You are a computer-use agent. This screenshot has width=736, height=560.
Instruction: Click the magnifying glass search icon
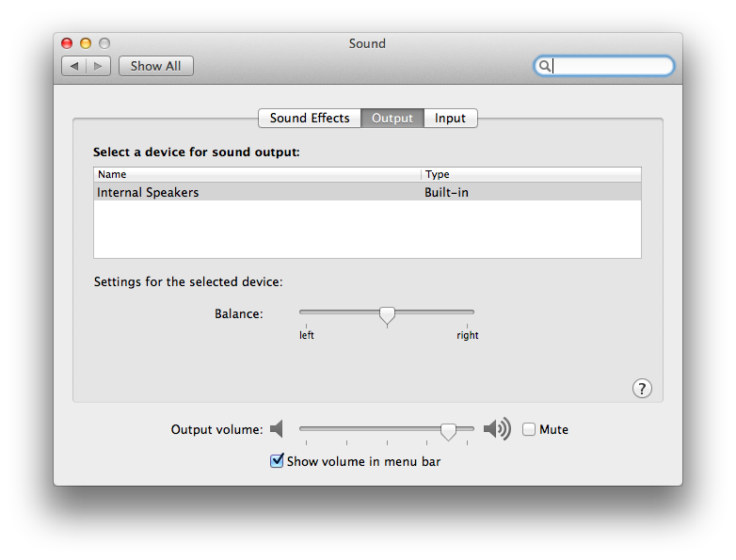pyautogui.click(x=545, y=66)
